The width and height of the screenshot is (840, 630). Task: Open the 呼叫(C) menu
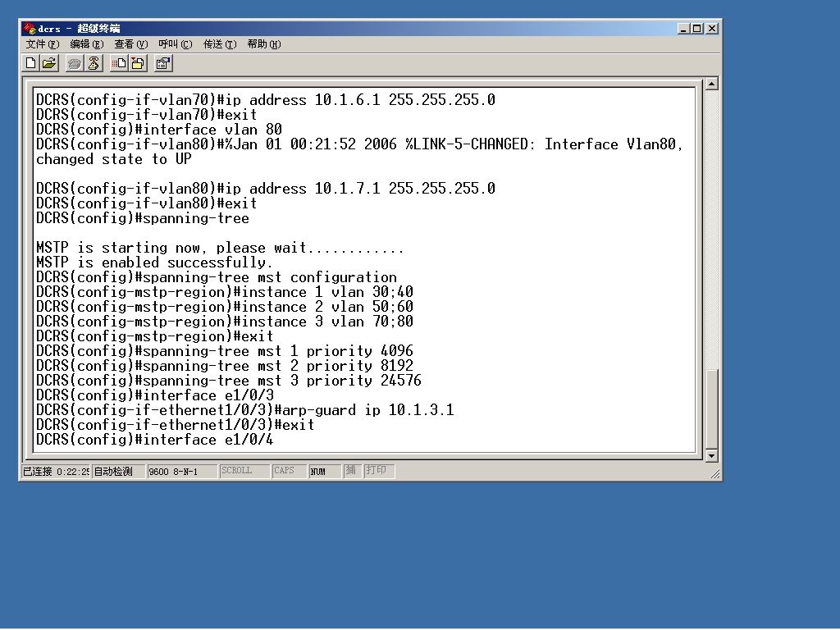[176, 44]
